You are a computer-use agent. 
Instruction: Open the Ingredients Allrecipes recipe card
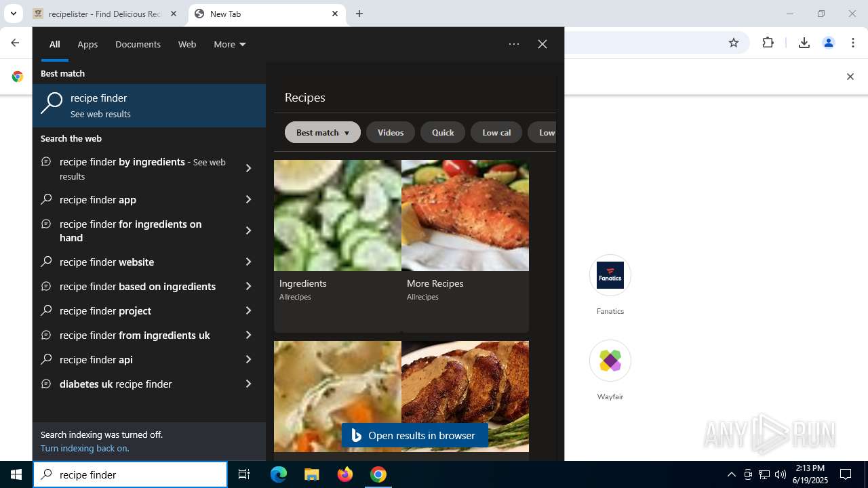[x=338, y=246]
